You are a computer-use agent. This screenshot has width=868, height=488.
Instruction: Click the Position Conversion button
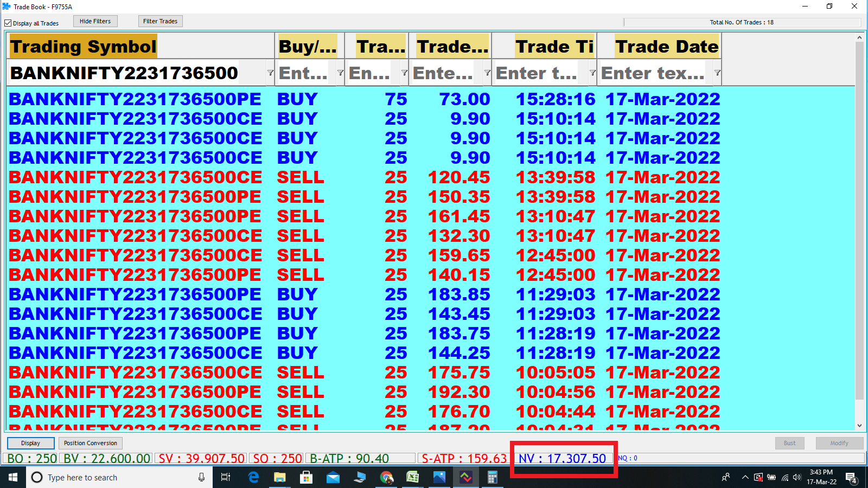[x=91, y=443]
